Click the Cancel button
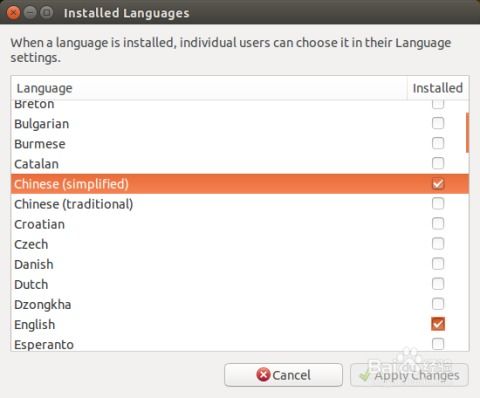This screenshot has height=398, width=480. pos(283,375)
